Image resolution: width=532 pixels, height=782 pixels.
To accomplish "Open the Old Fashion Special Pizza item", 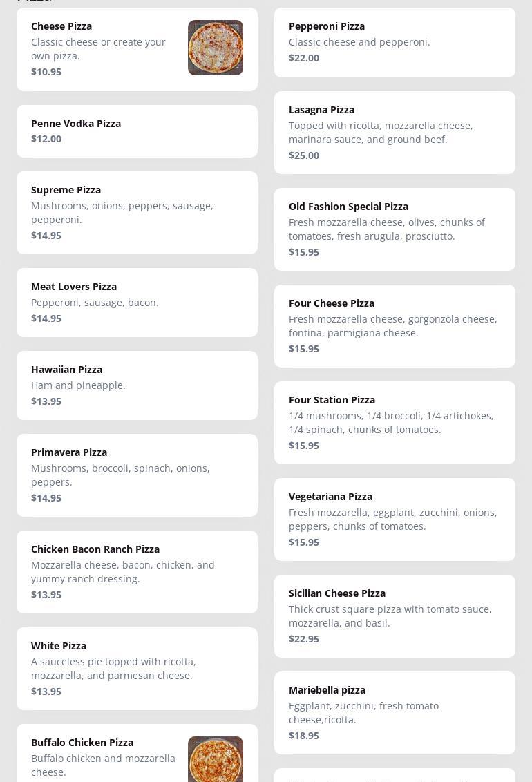I will 395,229.
